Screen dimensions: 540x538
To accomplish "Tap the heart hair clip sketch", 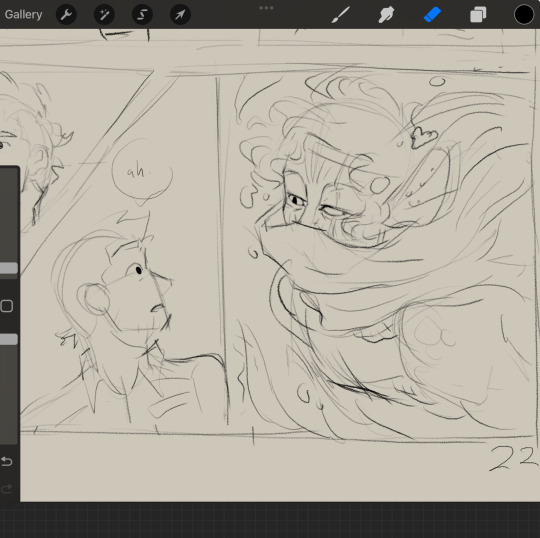I will (424, 137).
